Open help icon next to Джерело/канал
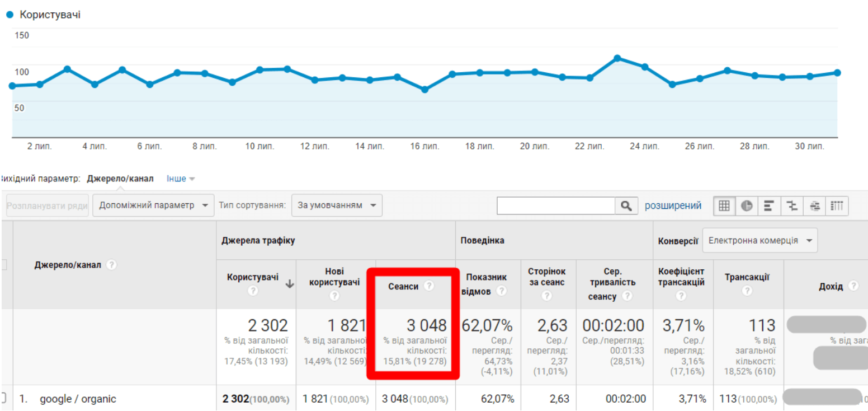The width and height of the screenshot is (868, 411). click(x=111, y=265)
